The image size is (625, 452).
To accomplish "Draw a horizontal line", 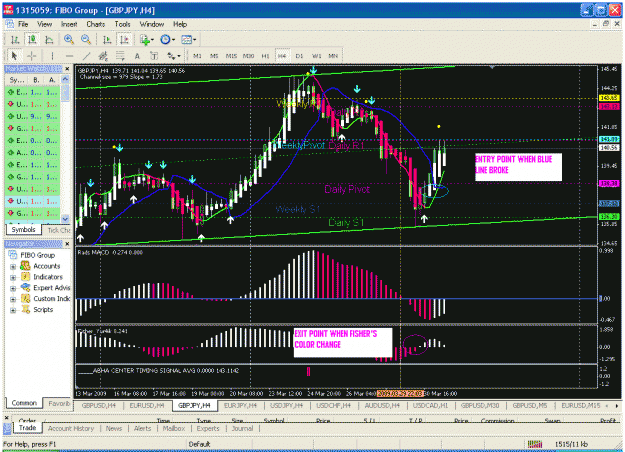I will pos(69,56).
